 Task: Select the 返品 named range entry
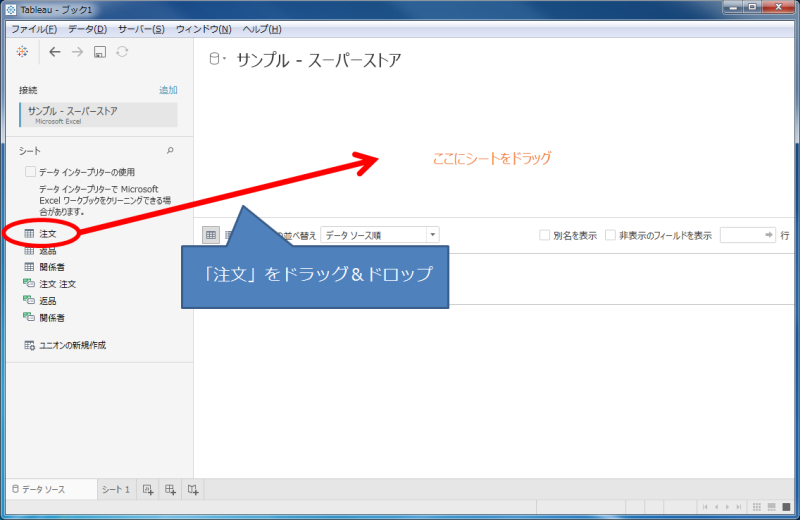tap(40, 301)
